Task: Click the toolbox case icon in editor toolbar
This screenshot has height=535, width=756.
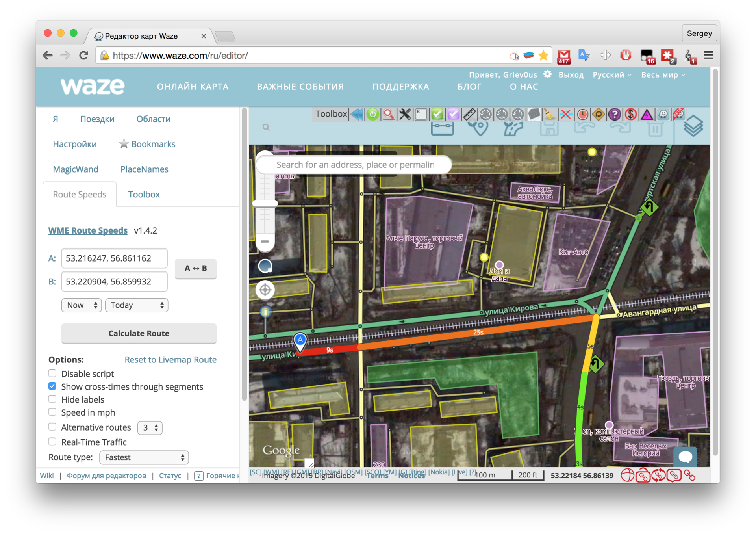Action: [442, 128]
